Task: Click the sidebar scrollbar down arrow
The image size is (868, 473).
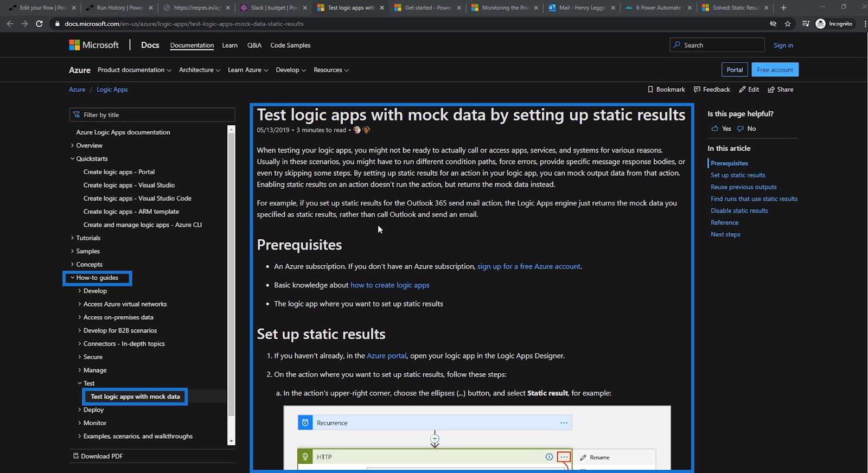Action: point(232,442)
